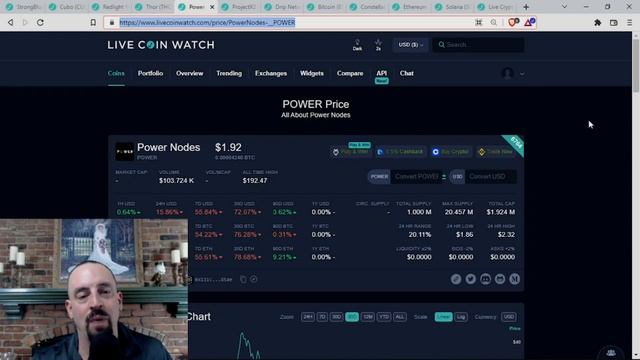The height and width of the screenshot is (360, 640).
Task: Open the USD ($) currency dropdown
Action: coord(410,44)
